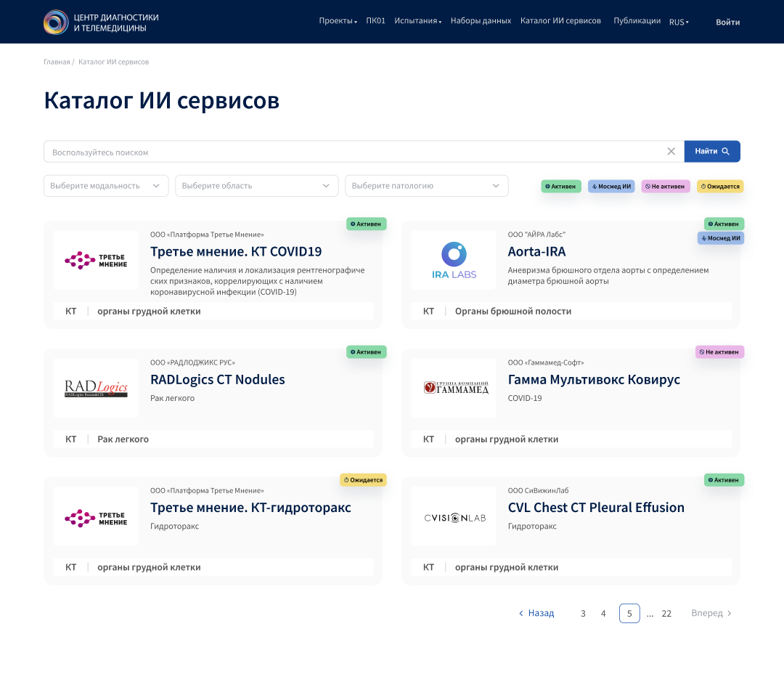Select current page 5 in pagination
784x682 pixels.
click(629, 614)
